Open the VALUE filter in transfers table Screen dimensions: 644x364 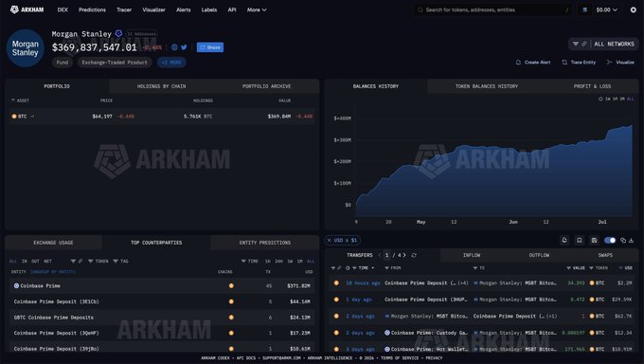click(x=576, y=268)
